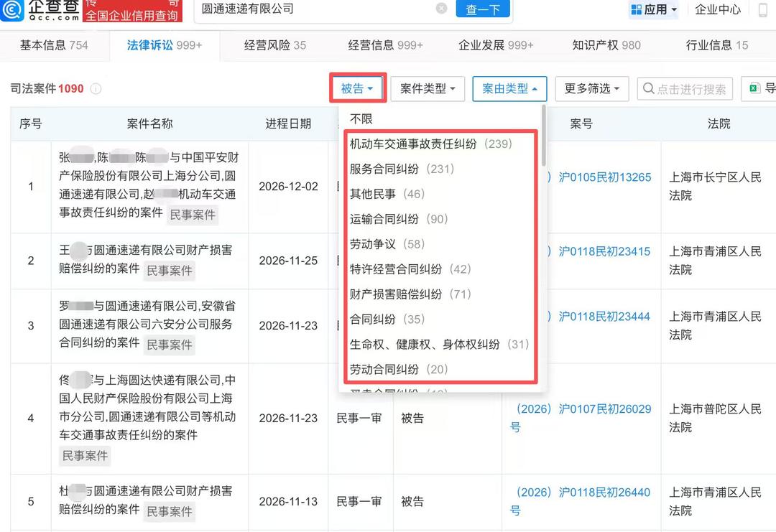Click the info icon beside 司法案件 1090
776x532 pixels.
(x=96, y=88)
